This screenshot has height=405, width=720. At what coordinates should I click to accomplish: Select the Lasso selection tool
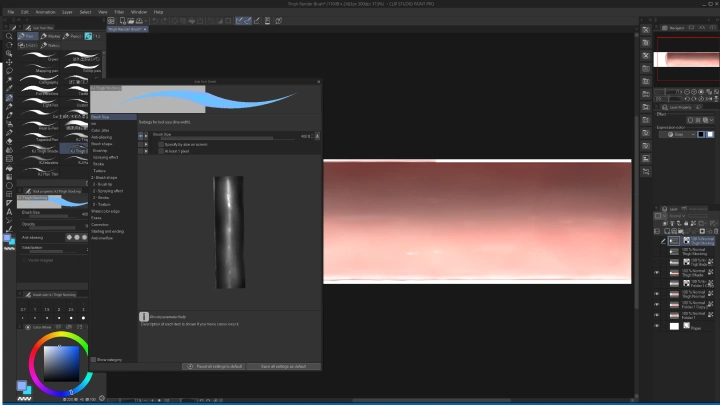[9, 71]
